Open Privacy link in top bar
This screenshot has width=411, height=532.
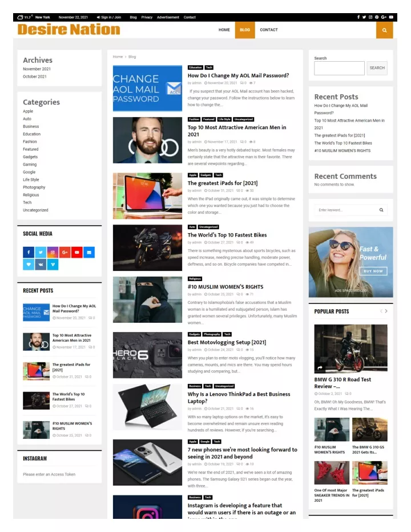(147, 17)
